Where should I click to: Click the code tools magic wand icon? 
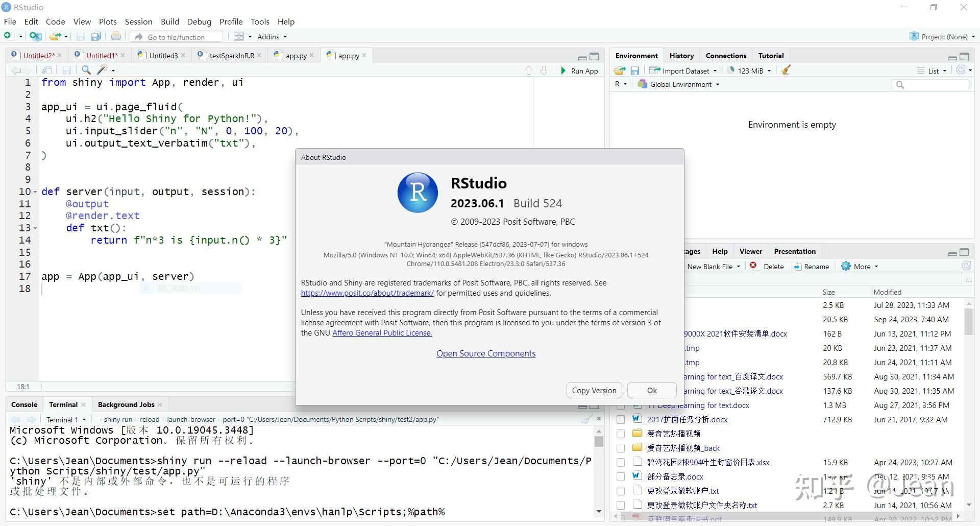[x=103, y=70]
